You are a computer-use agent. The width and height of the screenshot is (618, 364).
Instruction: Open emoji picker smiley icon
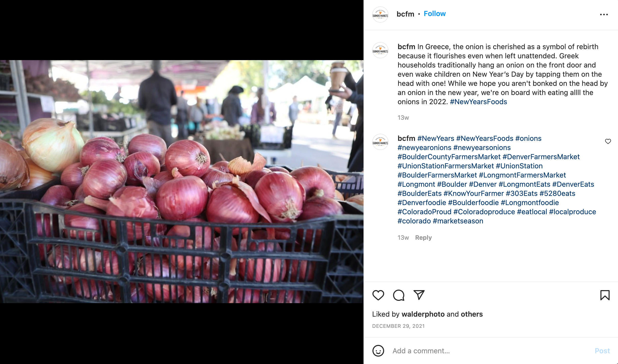coord(378,351)
